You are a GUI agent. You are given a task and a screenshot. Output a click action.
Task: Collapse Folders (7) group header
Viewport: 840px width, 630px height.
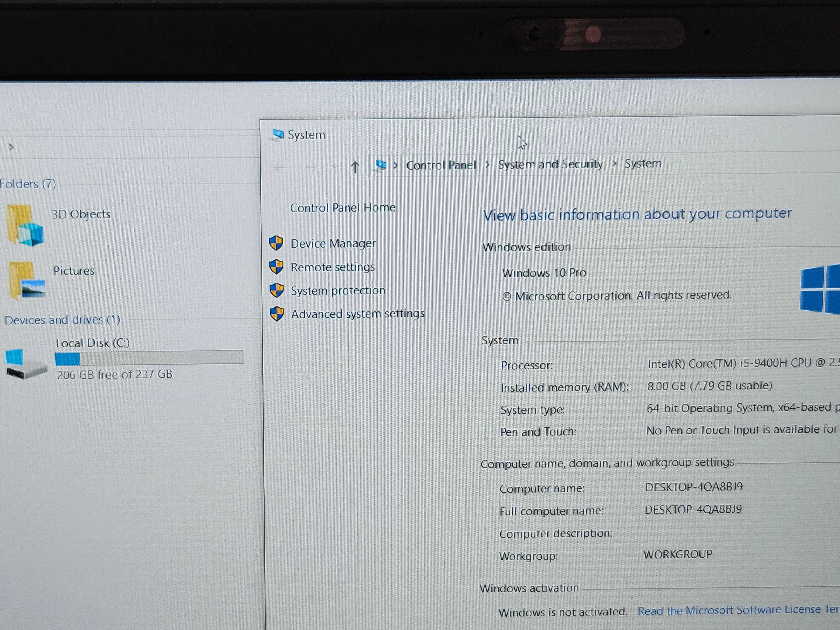tap(28, 184)
